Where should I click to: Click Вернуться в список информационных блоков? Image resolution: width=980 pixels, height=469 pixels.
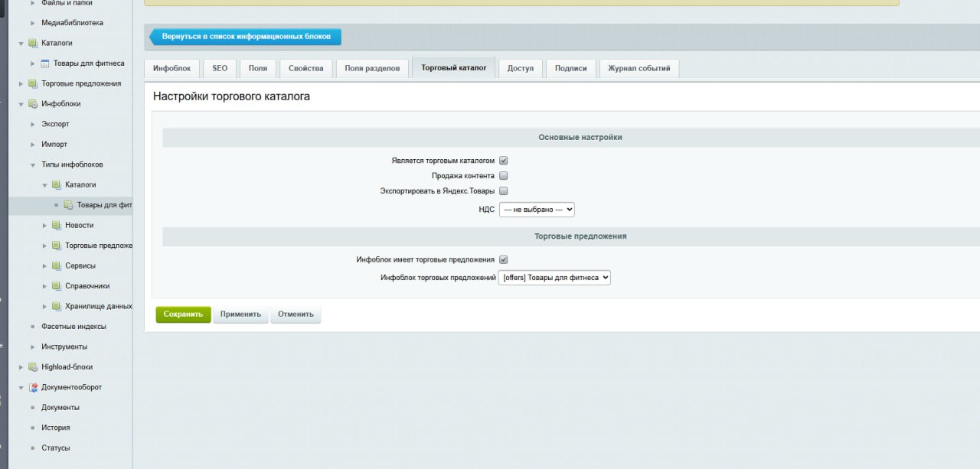[245, 37]
